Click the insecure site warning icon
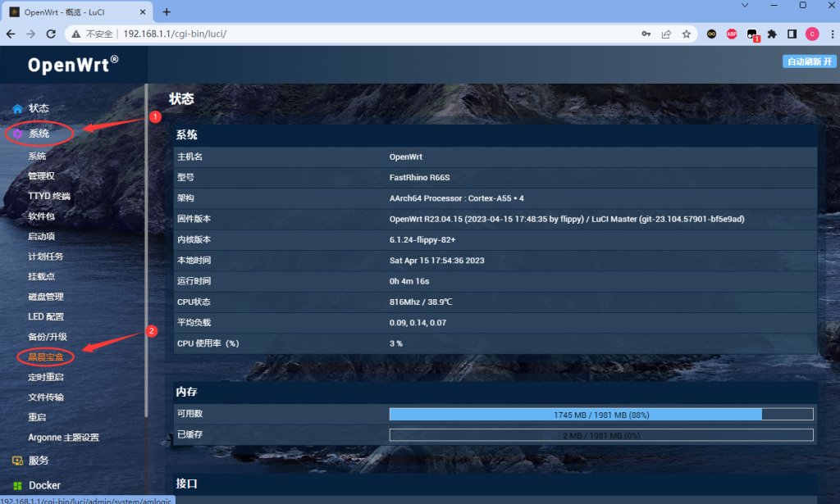 click(x=76, y=34)
